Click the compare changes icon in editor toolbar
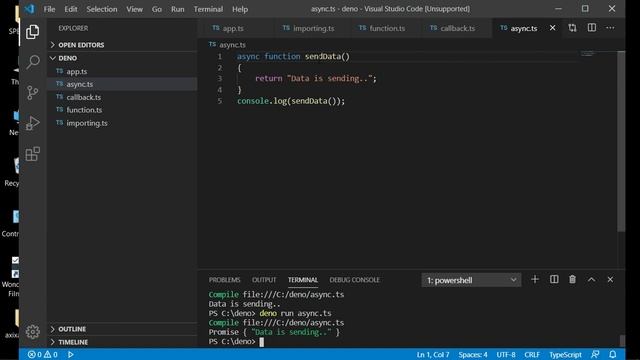Screen dimensions: 640x360 tap(572, 28)
